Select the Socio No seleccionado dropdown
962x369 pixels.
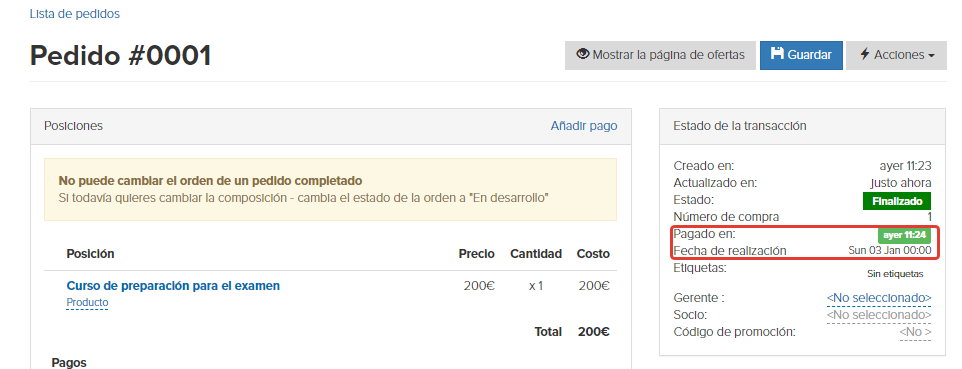click(x=879, y=315)
